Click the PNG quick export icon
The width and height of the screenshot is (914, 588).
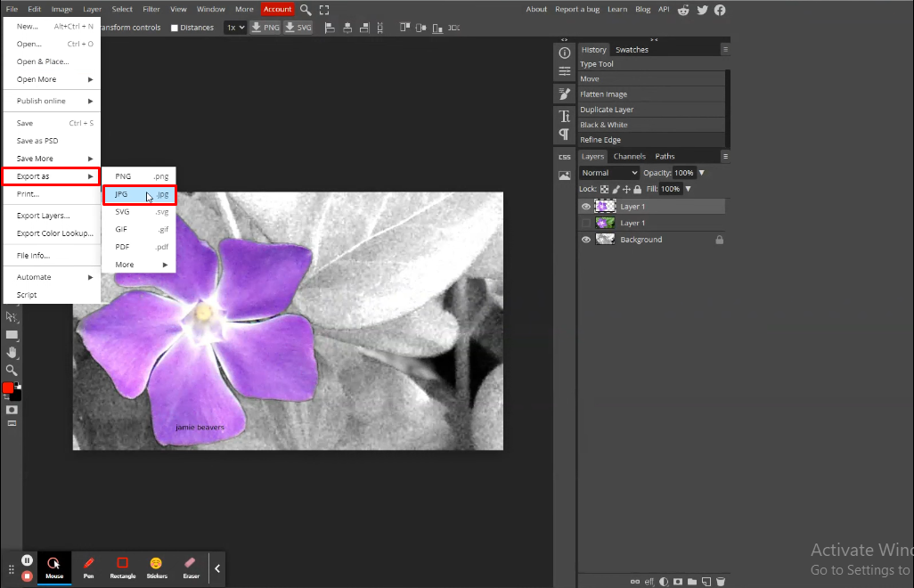[264, 28]
